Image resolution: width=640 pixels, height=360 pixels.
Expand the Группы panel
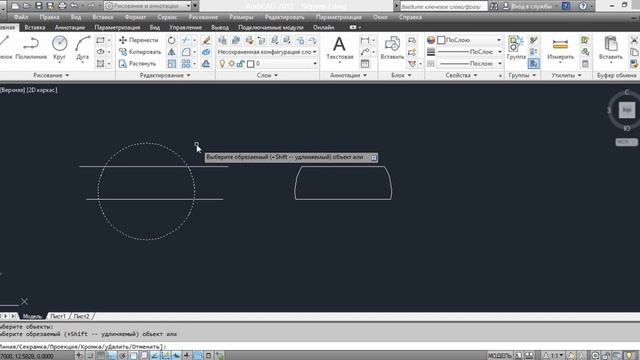tap(522, 76)
